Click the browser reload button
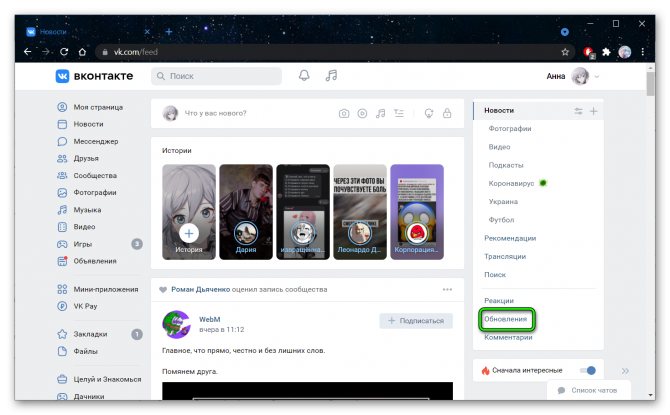670x415 pixels. (x=64, y=52)
